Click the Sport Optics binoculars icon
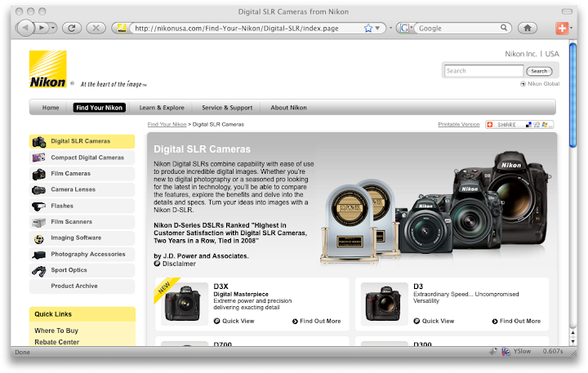588x373 pixels. tap(38, 271)
